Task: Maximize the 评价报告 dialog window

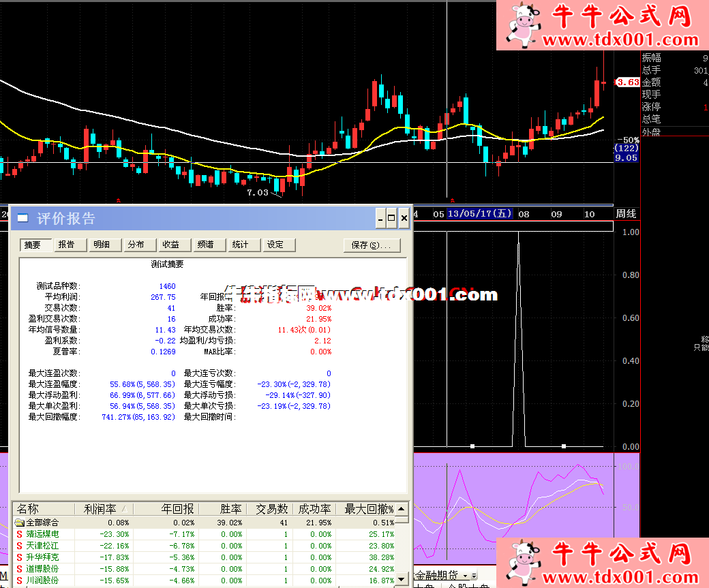Action: coord(391,219)
